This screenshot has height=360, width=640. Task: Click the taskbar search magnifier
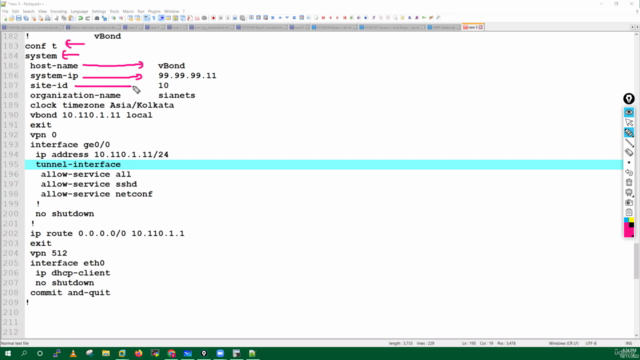point(24,353)
